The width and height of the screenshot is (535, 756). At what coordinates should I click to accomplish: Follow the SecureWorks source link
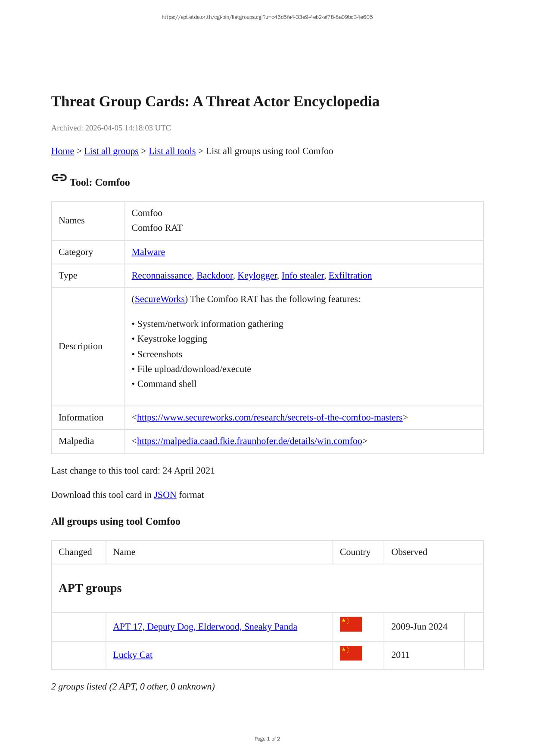click(x=159, y=299)
